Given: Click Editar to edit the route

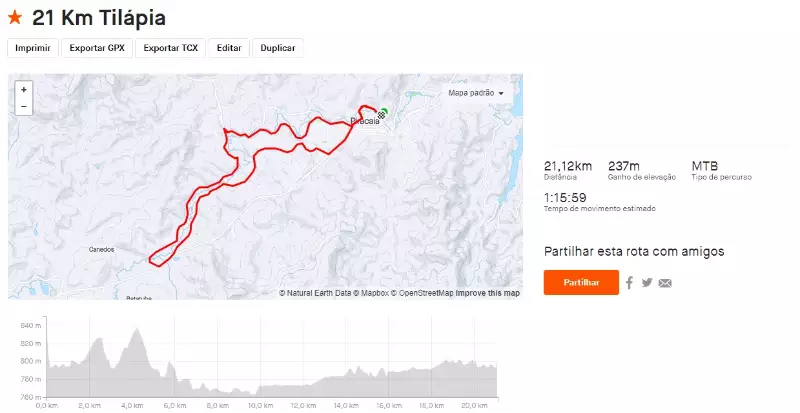Looking at the screenshot, I should pos(229,48).
